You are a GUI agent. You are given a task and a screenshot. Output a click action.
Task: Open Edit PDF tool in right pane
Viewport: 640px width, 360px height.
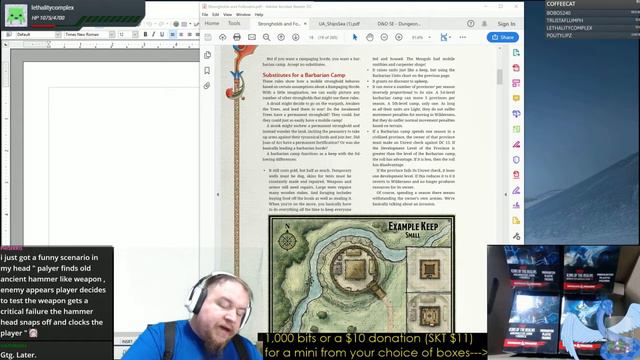coord(516,83)
